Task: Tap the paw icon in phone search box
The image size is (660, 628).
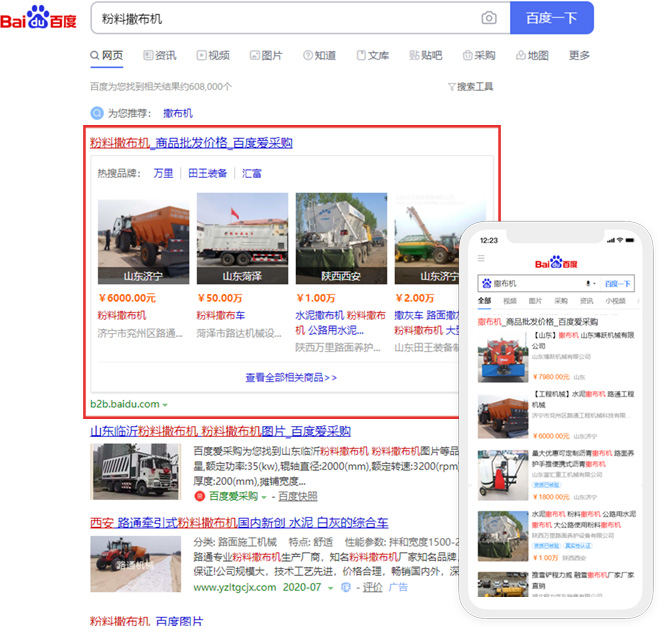Action: pos(487,283)
